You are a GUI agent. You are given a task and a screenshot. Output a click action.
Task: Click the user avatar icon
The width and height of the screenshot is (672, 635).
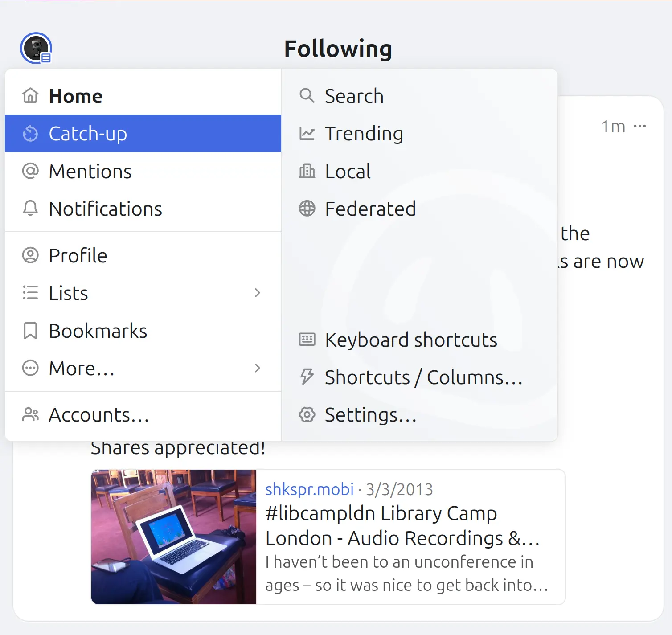[36, 48]
